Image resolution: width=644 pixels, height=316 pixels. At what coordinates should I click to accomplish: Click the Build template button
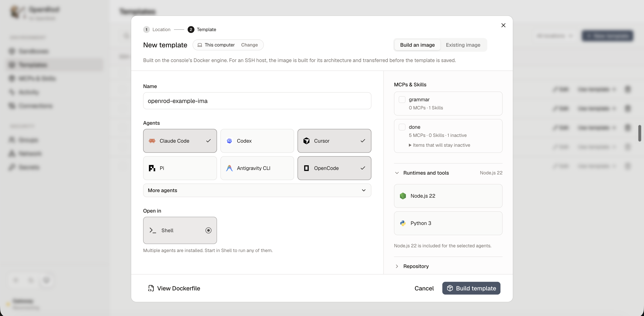(471, 288)
